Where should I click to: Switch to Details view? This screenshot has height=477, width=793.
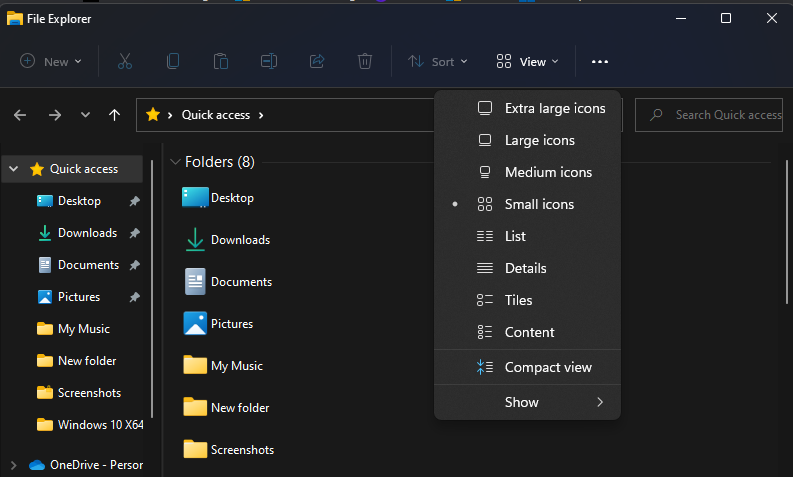click(527, 268)
